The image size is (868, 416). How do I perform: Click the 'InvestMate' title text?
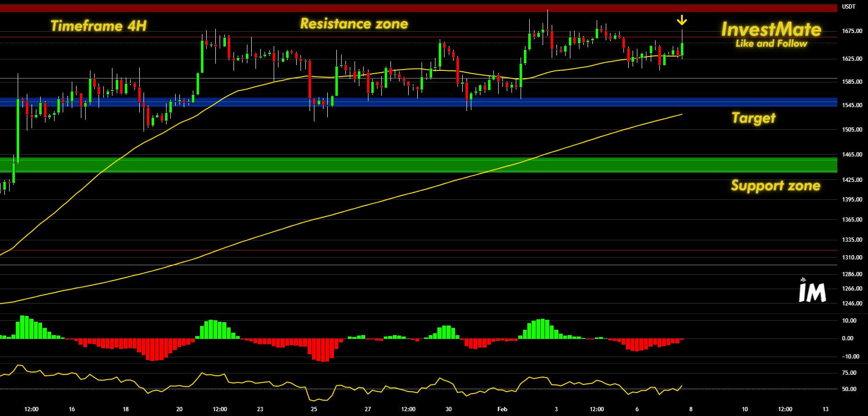tap(771, 29)
